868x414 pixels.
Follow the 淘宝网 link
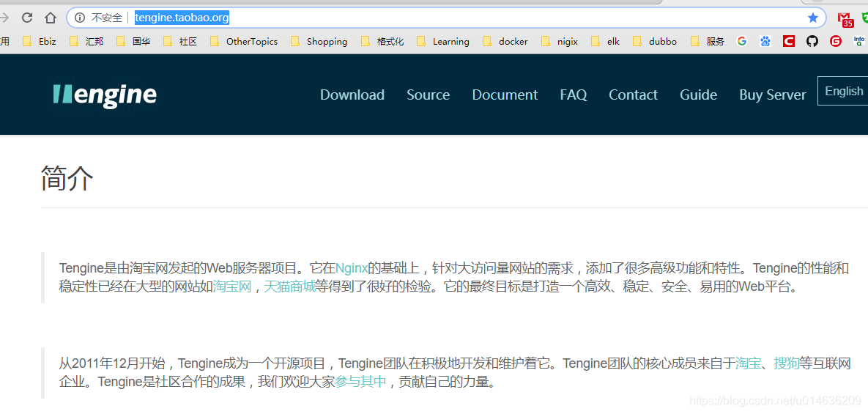tap(232, 287)
